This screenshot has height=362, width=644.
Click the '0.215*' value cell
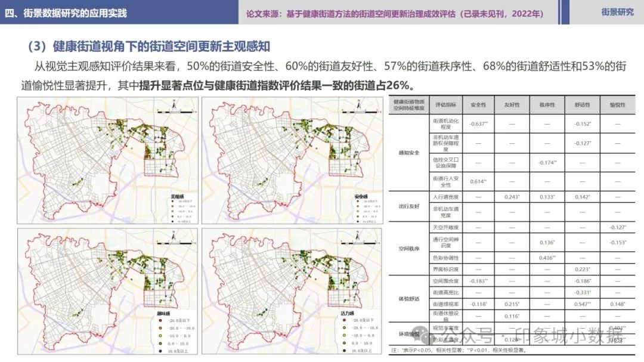click(x=512, y=304)
